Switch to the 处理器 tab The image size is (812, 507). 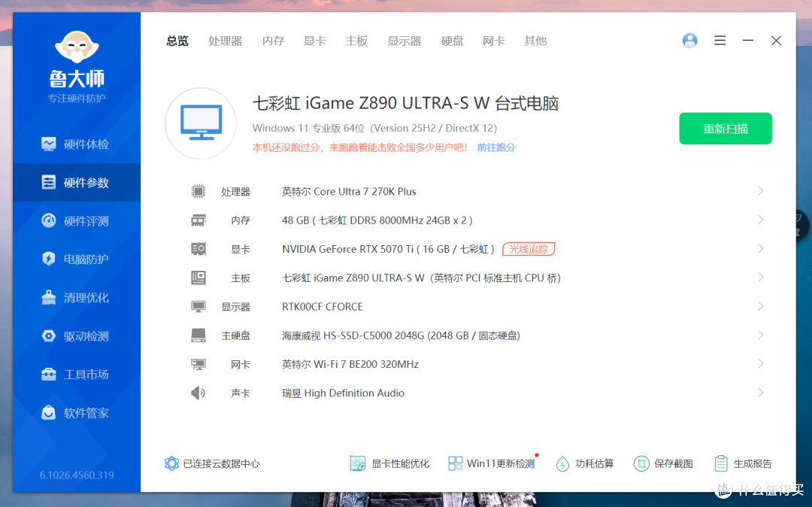click(226, 41)
